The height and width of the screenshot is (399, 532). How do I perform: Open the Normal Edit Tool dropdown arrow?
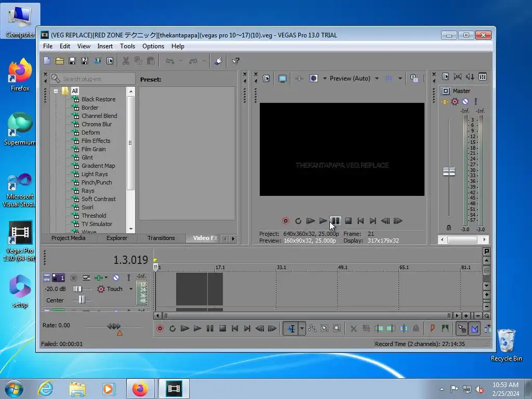[x=302, y=328]
